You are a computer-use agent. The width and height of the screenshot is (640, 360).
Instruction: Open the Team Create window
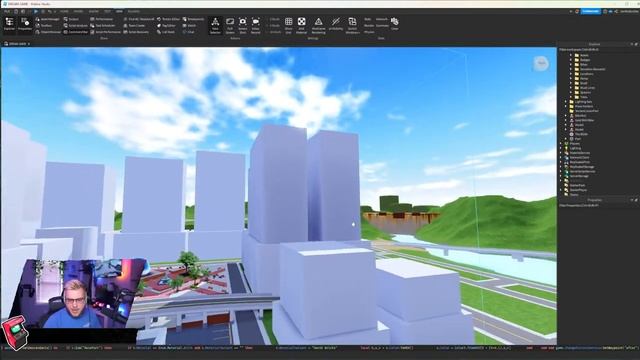pos(134,25)
